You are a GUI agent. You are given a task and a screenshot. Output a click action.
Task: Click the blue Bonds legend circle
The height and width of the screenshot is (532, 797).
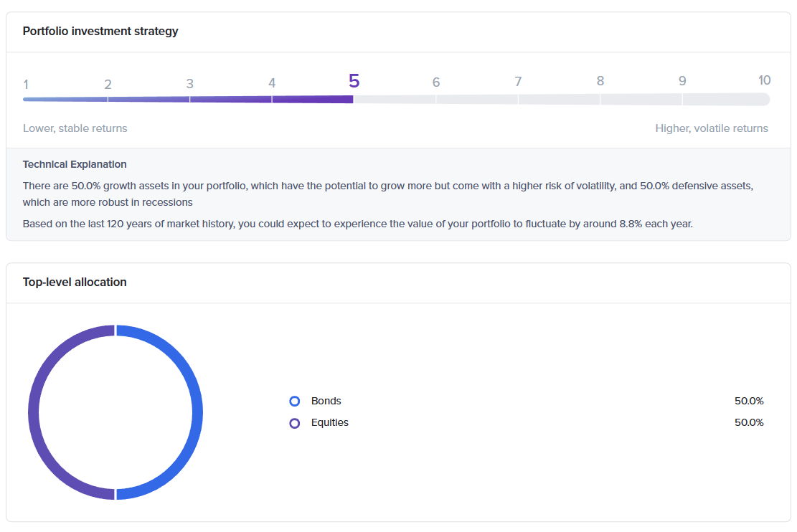(x=294, y=402)
